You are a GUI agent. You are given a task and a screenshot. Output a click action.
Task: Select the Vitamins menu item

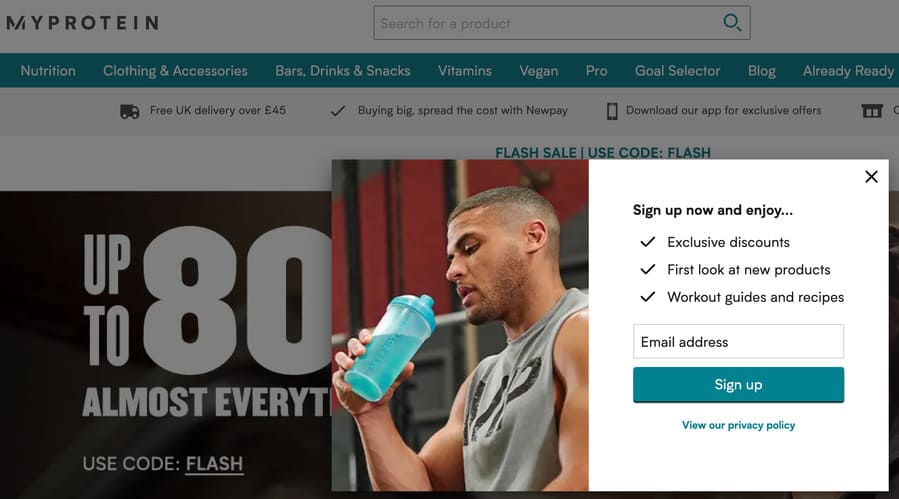coord(465,71)
